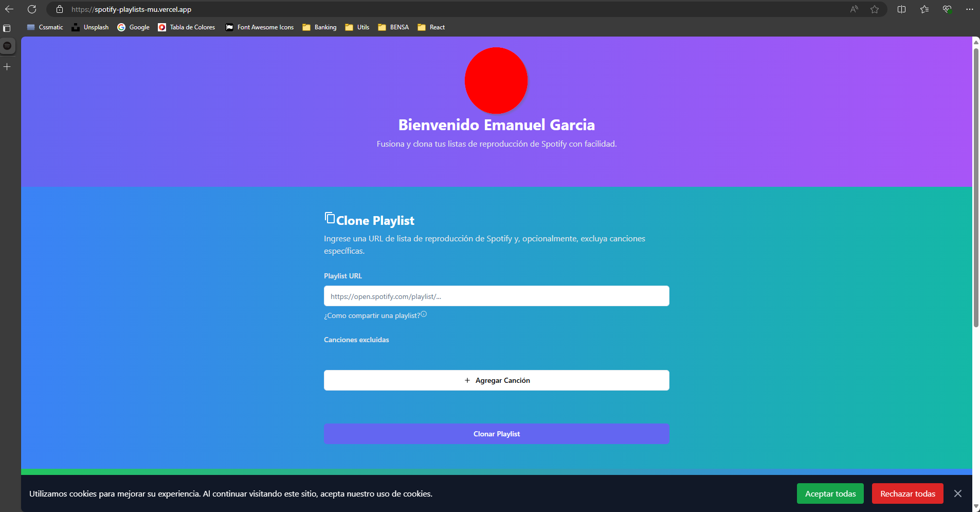Image resolution: width=980 pixels, height=512 pixels.
Task: Click the scrollbar up arrow
Action: pos(976,42)
